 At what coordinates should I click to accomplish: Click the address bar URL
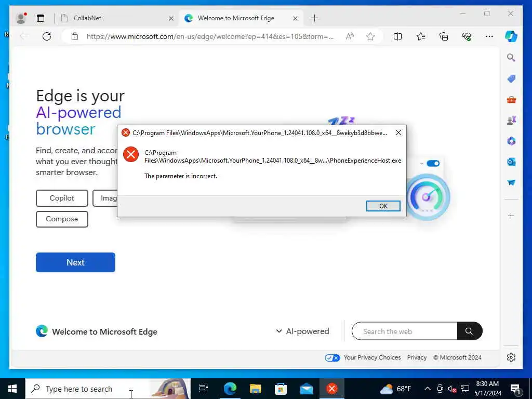210,36
